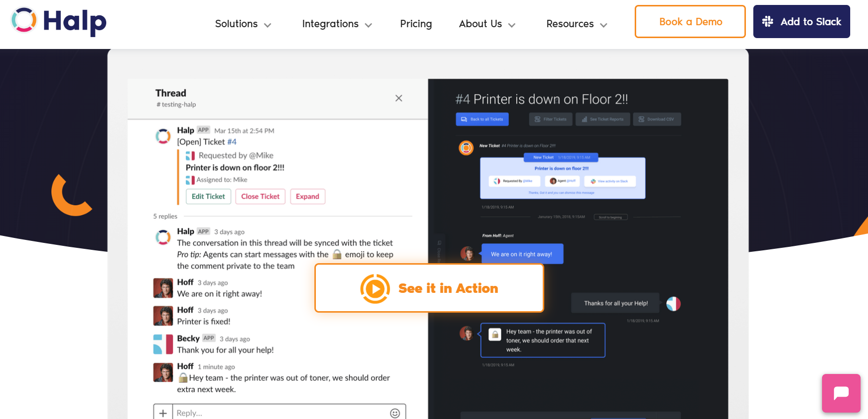Click Back to all Tickets button

(x=482, y=119)
